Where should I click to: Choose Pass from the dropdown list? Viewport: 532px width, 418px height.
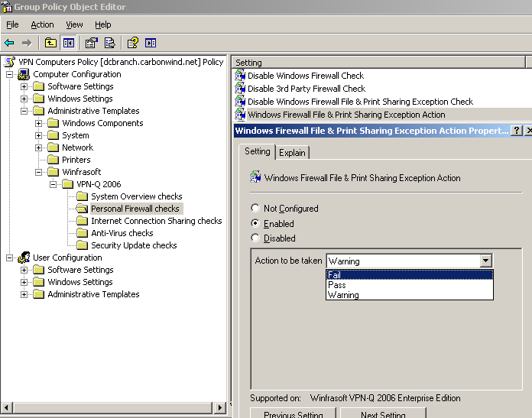pyautogui.click(x=410, y=285)
